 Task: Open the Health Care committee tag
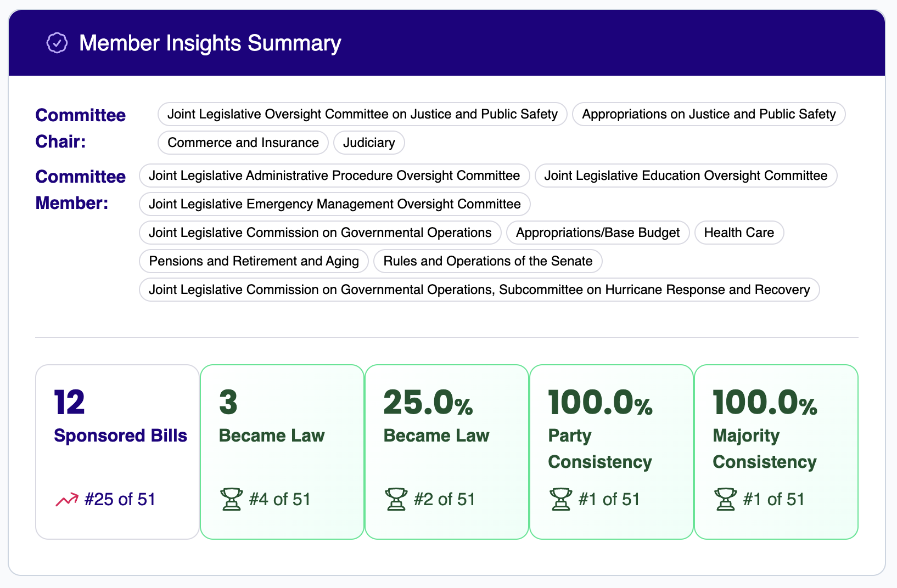pos(739,233)
